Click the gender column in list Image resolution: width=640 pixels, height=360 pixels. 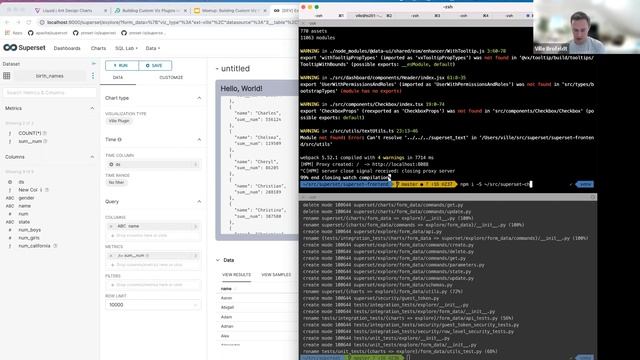click(x=26, y=198)
